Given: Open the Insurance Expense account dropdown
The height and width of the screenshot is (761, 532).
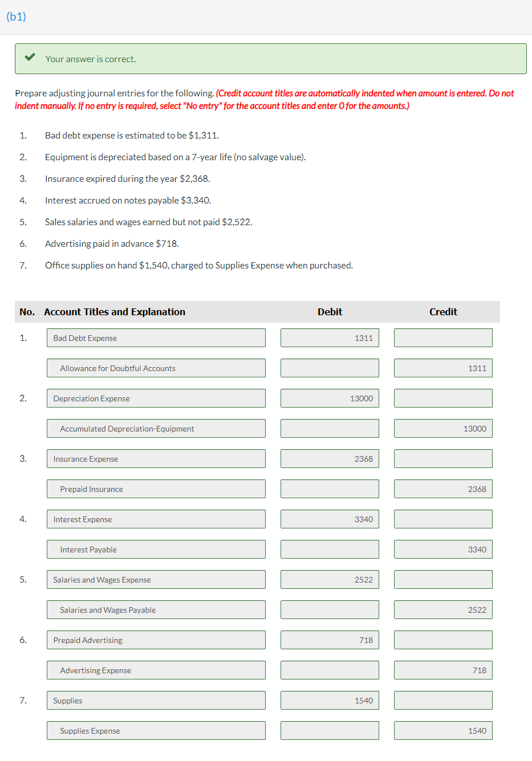Looking at the screenshot, I should (x=156, y=458).
